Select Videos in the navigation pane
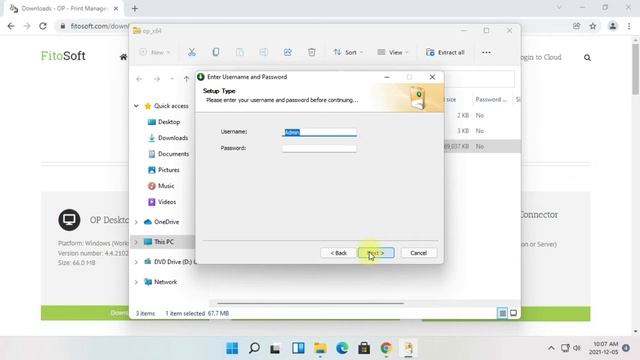The image size is (640, 360). pyautogui.click(x=167, y=202)
